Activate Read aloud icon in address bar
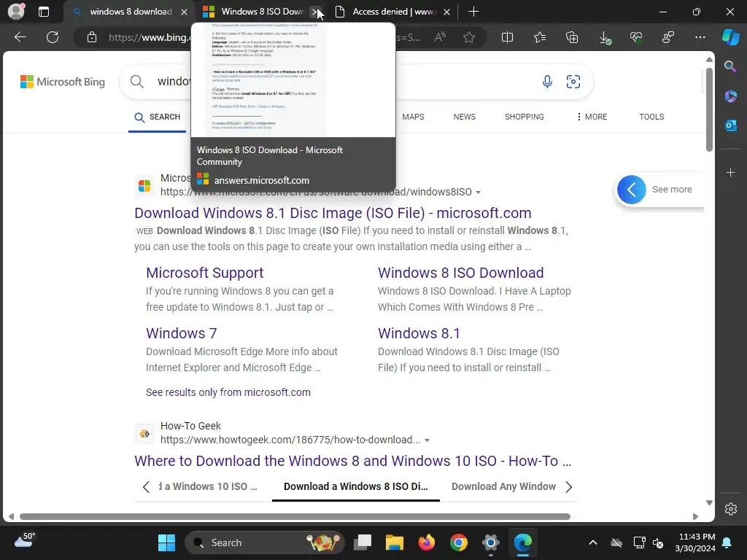Viewport: 747px width, 560px height. click(x=440, y=37)
